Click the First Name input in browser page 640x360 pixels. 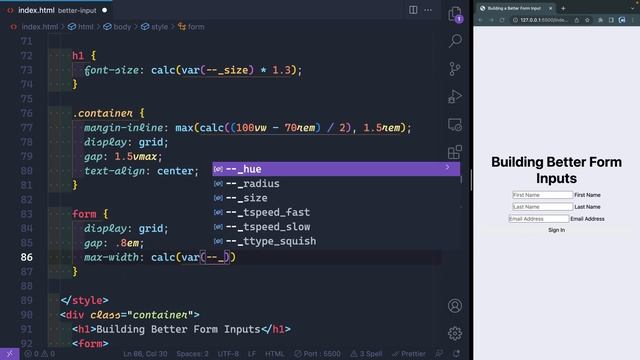542,195
